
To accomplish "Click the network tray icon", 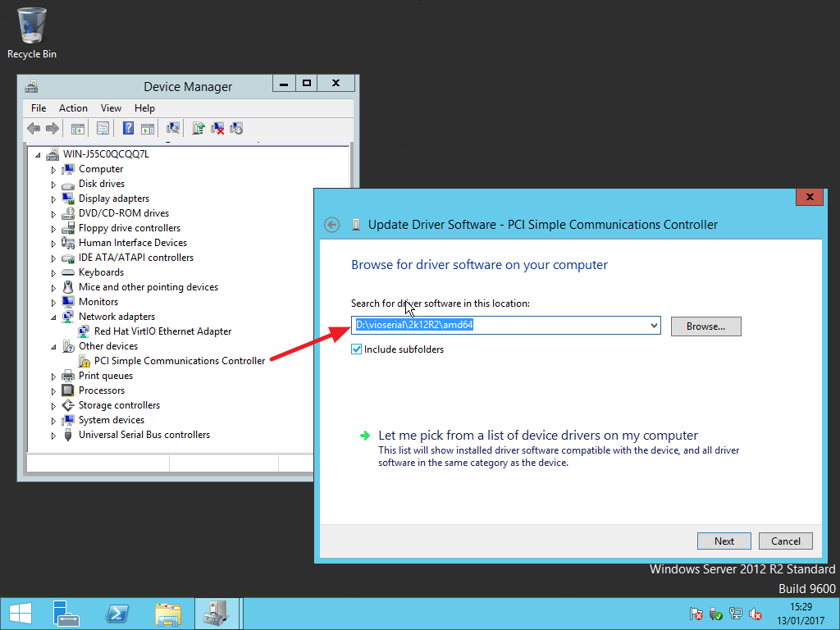I will (x=736, y=614).
